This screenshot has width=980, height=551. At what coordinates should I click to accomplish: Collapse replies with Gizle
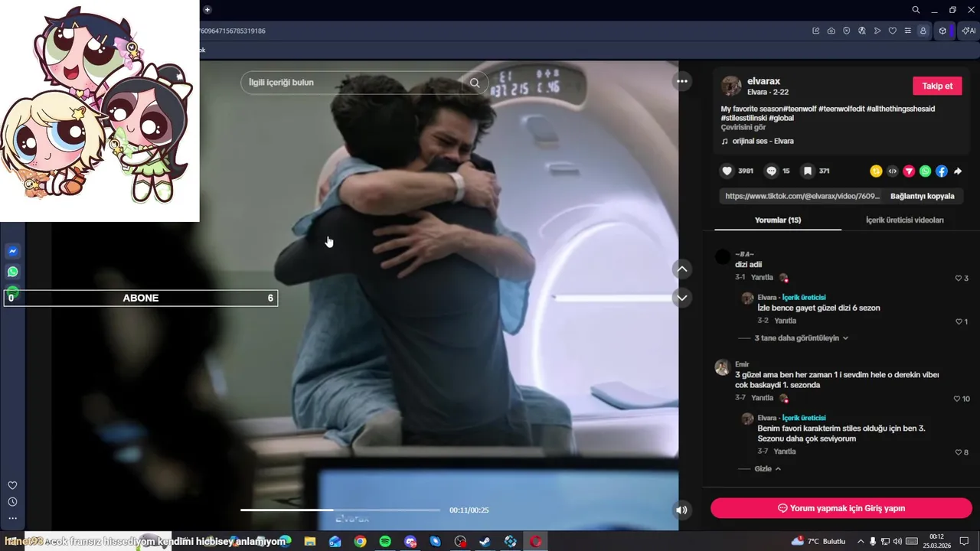coord(767,469)
